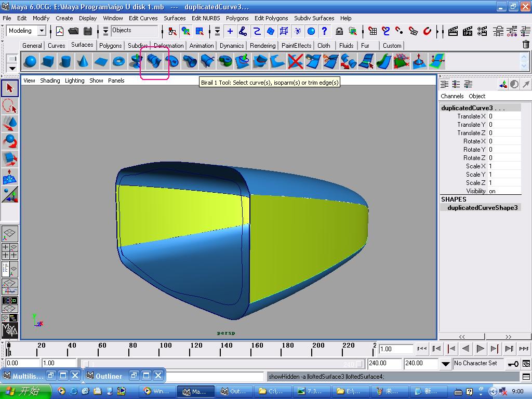Screen dimensions: 532x399
Task: Open the Animation Preferences button
Action: coord(527,364)
